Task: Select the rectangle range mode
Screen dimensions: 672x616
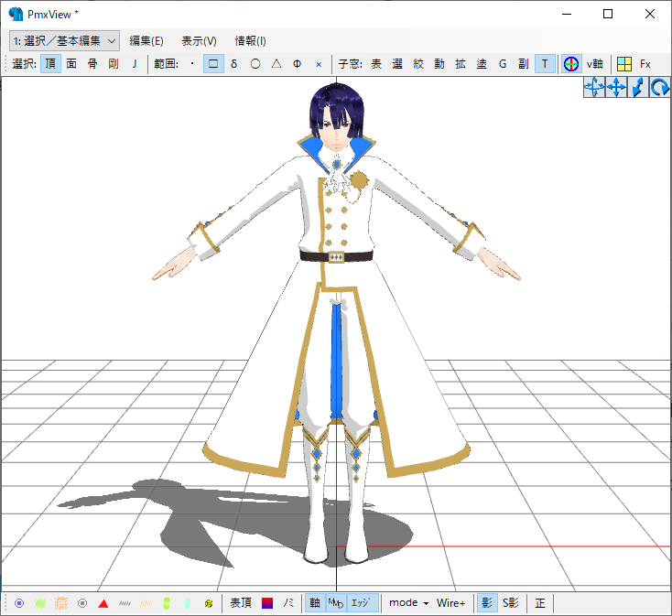Action: (213, 64)
